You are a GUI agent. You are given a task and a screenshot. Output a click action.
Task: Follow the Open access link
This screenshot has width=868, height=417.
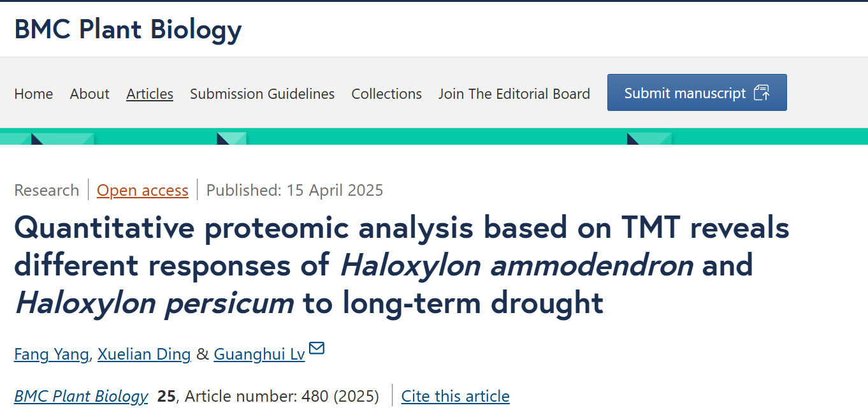click(x=143, y=190)
